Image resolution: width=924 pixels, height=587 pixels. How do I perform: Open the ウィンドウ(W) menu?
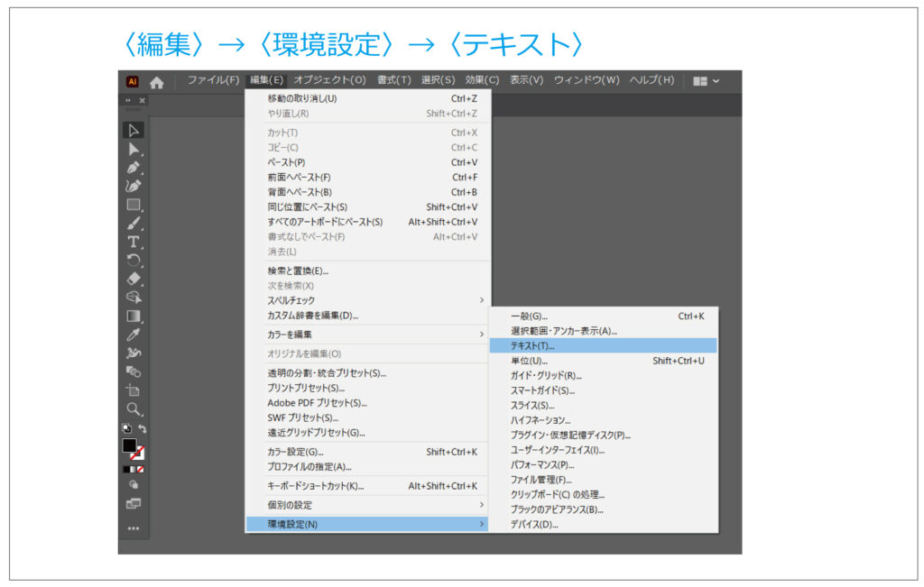[587, 80]
